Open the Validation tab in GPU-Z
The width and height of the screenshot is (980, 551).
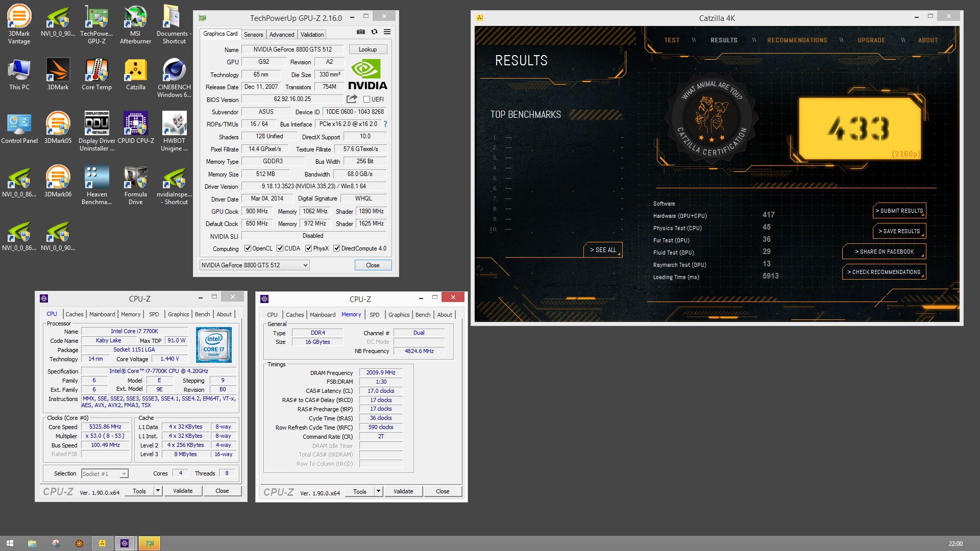point(312,35)
